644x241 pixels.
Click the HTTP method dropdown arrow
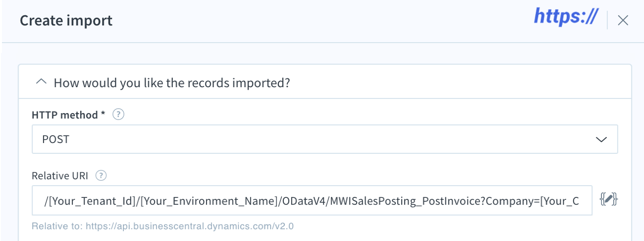pos(601,140)
